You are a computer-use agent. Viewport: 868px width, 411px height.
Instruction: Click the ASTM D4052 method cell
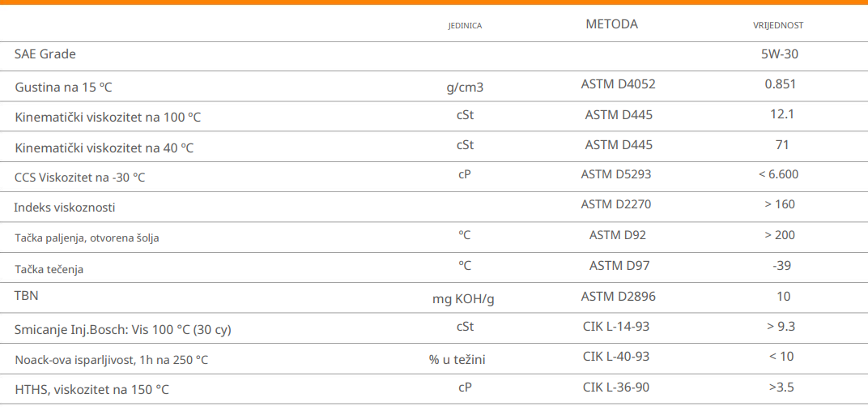click(x=618, y=84)
